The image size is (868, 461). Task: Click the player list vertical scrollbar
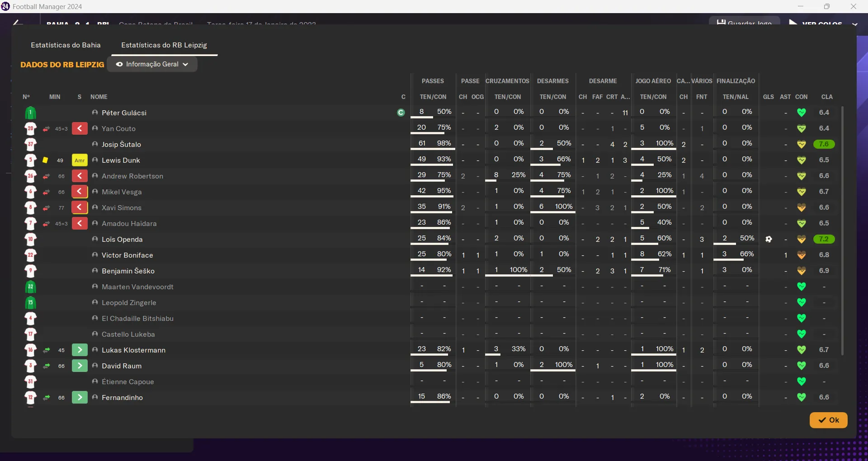pyautogui.click(x=842, y=230)
